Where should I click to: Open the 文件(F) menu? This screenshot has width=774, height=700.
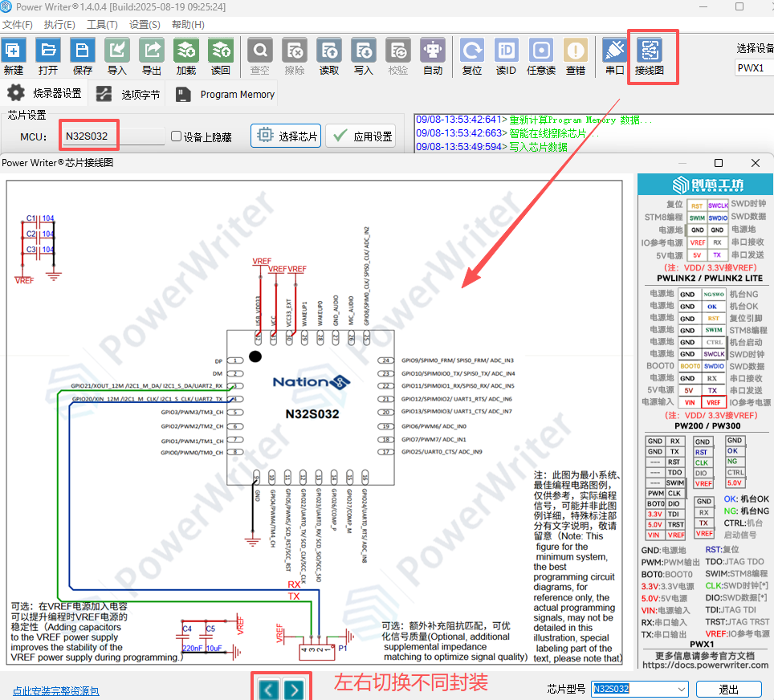pos(18,25)
